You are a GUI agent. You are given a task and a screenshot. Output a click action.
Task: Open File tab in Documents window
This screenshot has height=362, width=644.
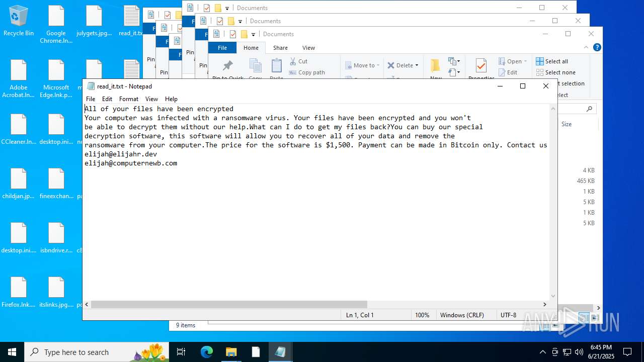222,48
